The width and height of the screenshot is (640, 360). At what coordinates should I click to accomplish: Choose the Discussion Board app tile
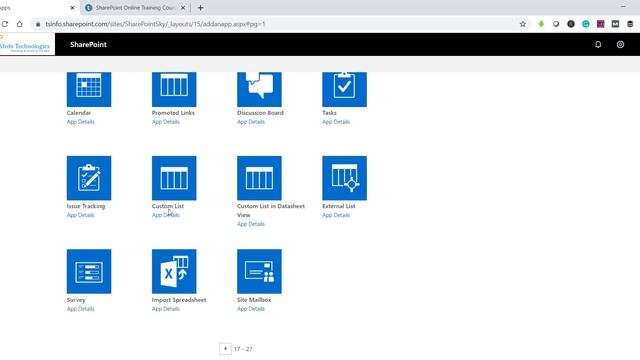[259, 89]
